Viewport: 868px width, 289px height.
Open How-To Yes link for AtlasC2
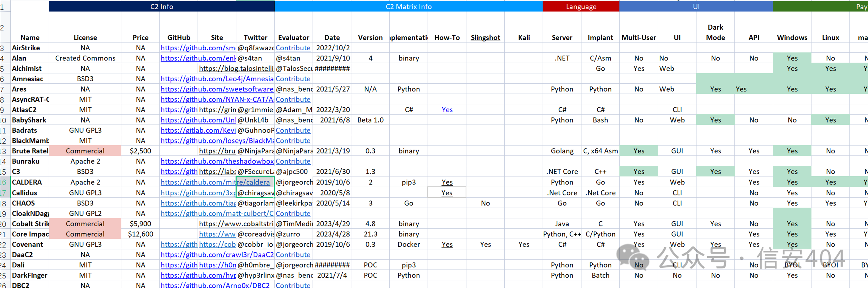coord(447,110)
